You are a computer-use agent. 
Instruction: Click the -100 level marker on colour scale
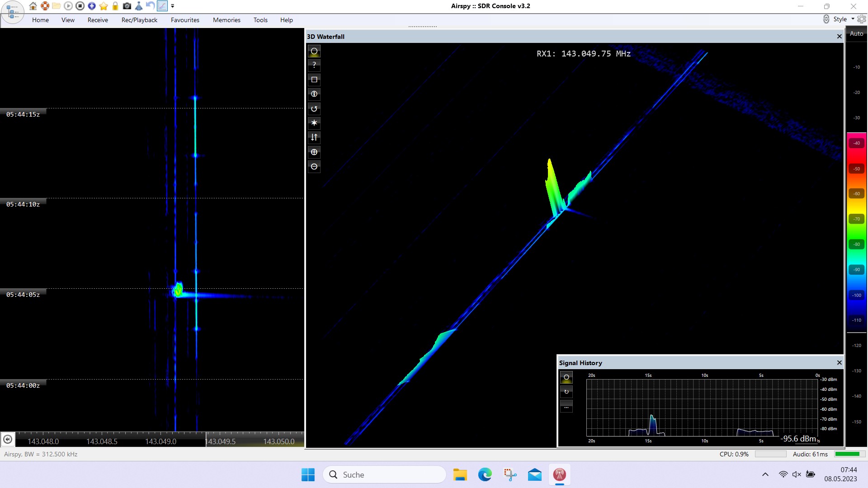[x=857, y=296]
